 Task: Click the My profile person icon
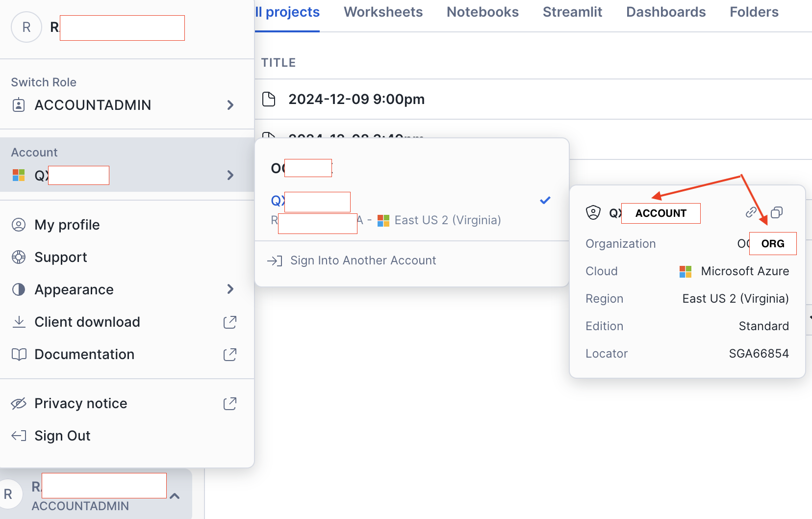[19, 225]
